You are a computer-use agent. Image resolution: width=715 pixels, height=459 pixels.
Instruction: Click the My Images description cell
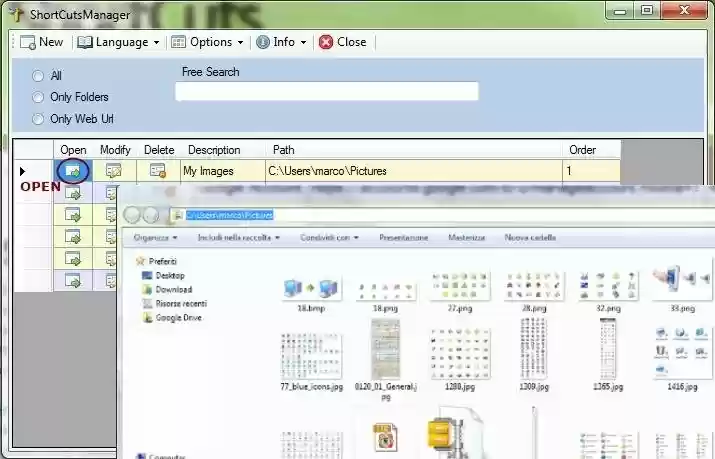click(x=223, y=171)
